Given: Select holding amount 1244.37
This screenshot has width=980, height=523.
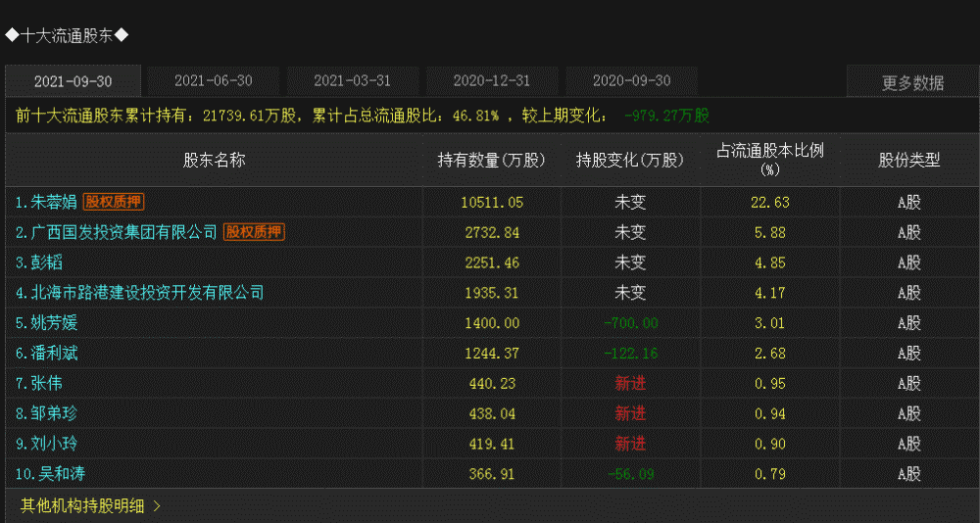Looking at the screenshot, I should (x=492, y=353).
